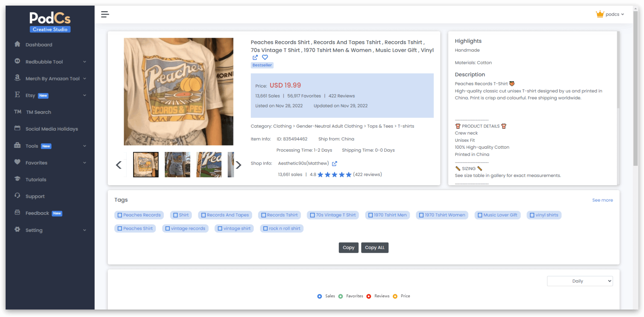
Task: Click the main Peaches shirt product image
Action: point(178,92)
